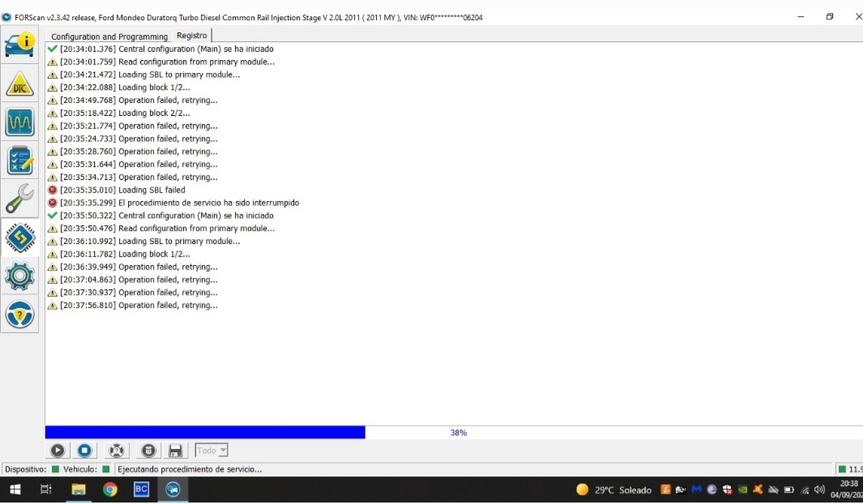Image resolution: width=863 pixels, height=504 pixels.
Task: Open the Oscilloscope data logging view
Action: tap(19, 122)
